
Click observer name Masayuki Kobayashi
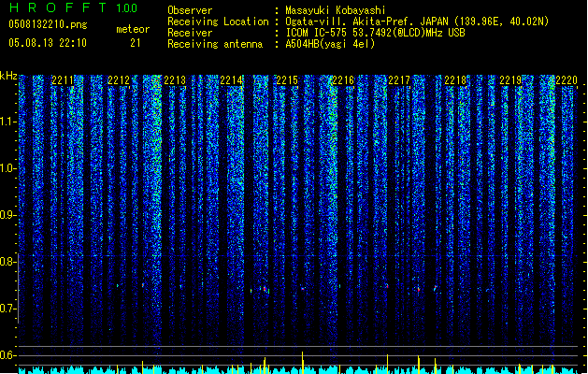(x=336, y=10)
